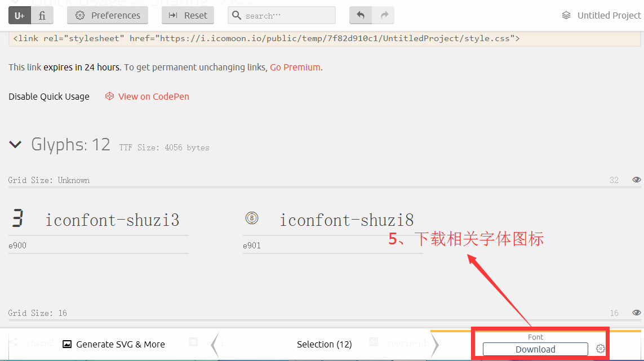Toggle the ligatures (fi) display button
644x361 pixels.
42,16
